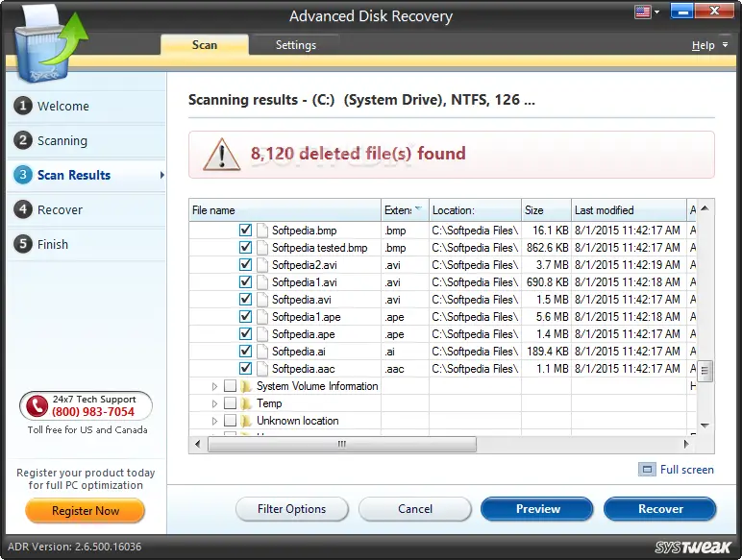Screen dimensions: 742x560
Task: Check the System Volume Information checkbox
Action: click(230, 386)
